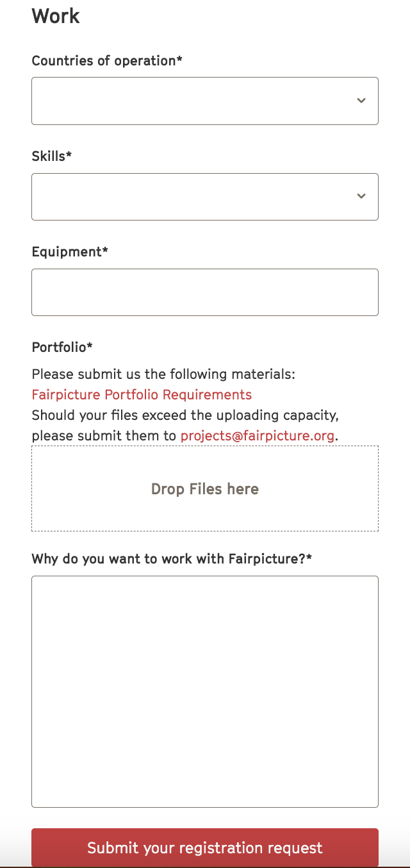The image size is (410, 868).
Task: Open Fairpicture Portfolio Requirements link
Action: (x=142, y=394)
